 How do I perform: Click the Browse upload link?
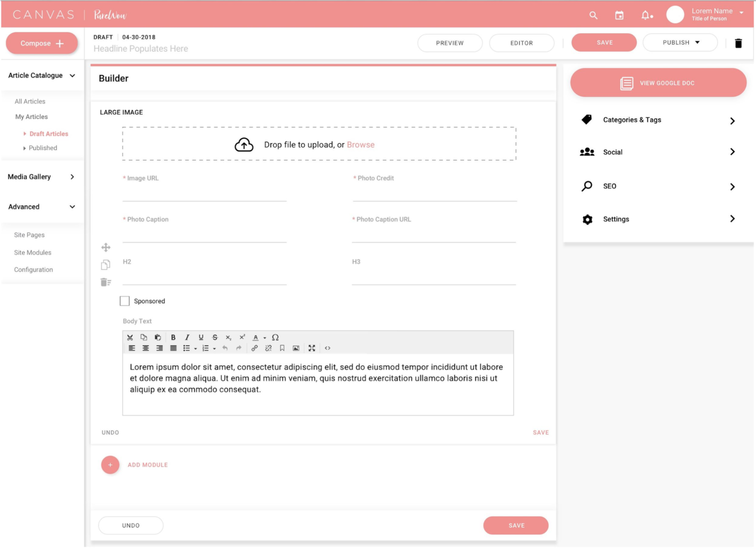pos(361,145)
